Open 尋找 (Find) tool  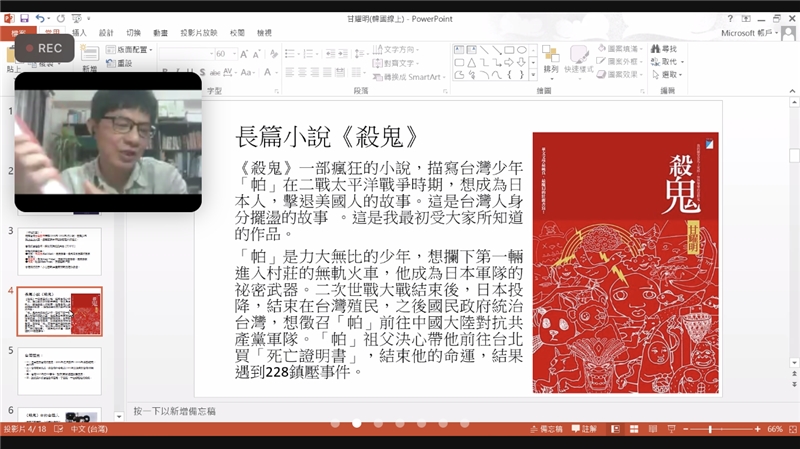[x=664, y=49]
